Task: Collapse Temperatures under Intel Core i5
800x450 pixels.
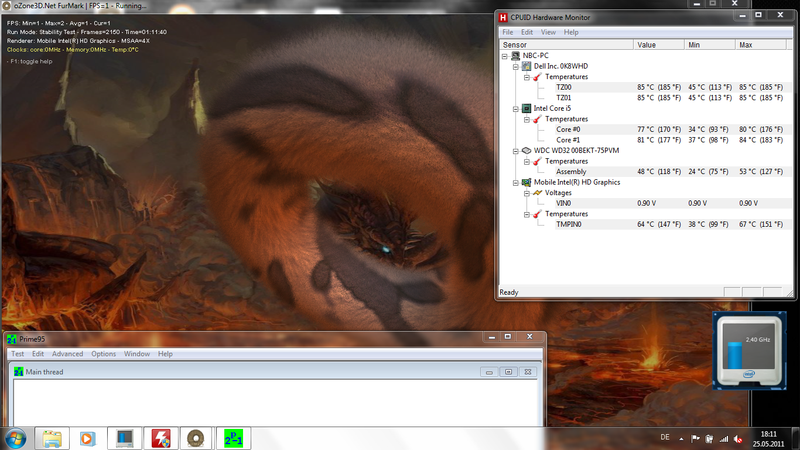Action: point(527,119)
